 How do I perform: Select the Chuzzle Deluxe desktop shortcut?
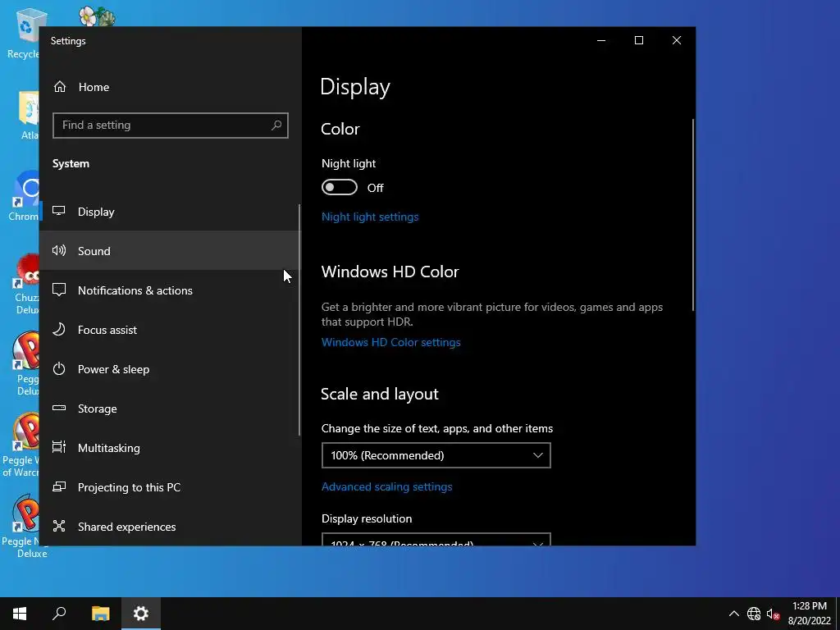pos(25,284)
